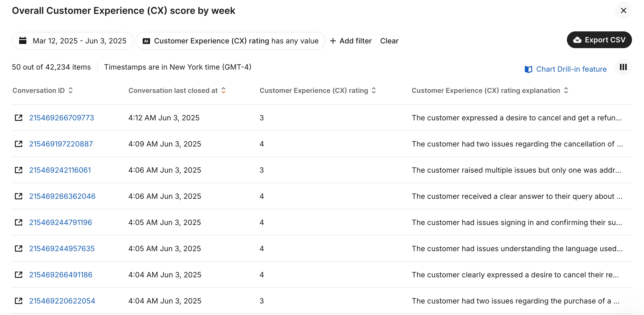This screenshot has height=315, width=644.
Task: Click Add filter
Action: click(351, 41)
